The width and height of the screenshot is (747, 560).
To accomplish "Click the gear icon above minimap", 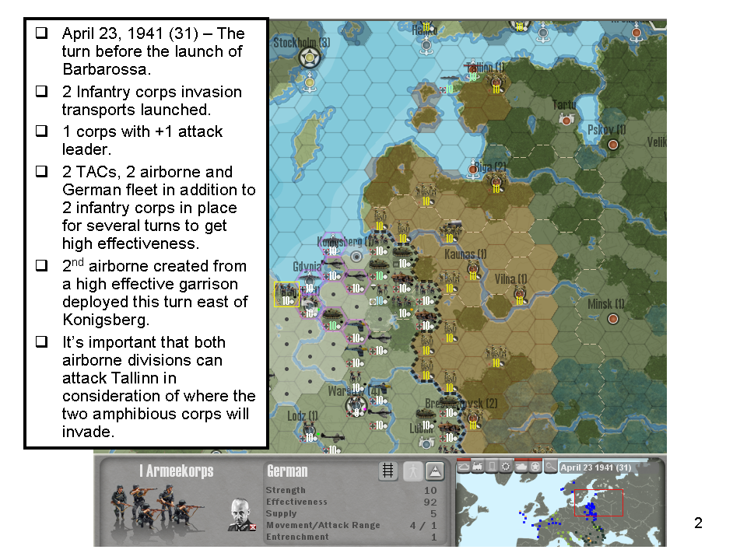I will (506, 467).
